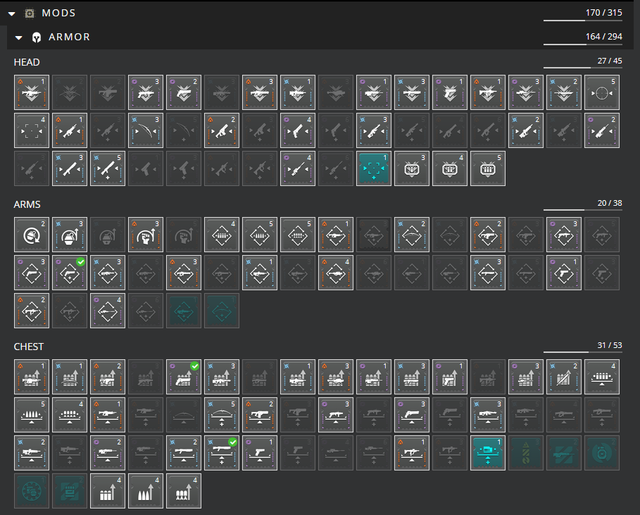Viewport: 640px width, 515px height.
Task: Click the '31 / 53' chest count
Action: (610, 345)
